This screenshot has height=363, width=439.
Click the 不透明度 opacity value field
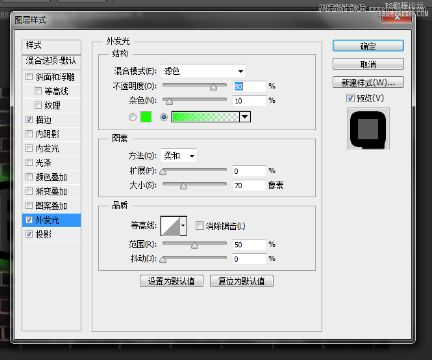click(x=249, y=86)
